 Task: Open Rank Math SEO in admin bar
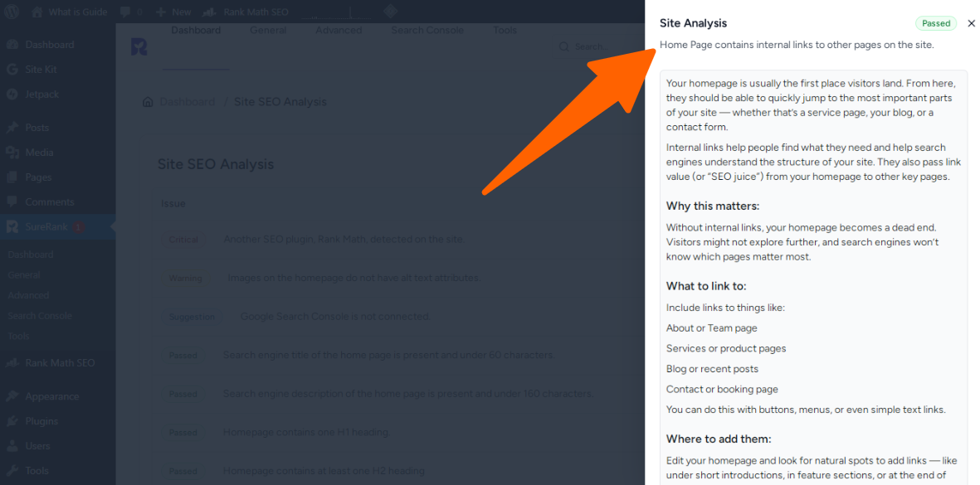pyautogui.click(x=246, y=12)
